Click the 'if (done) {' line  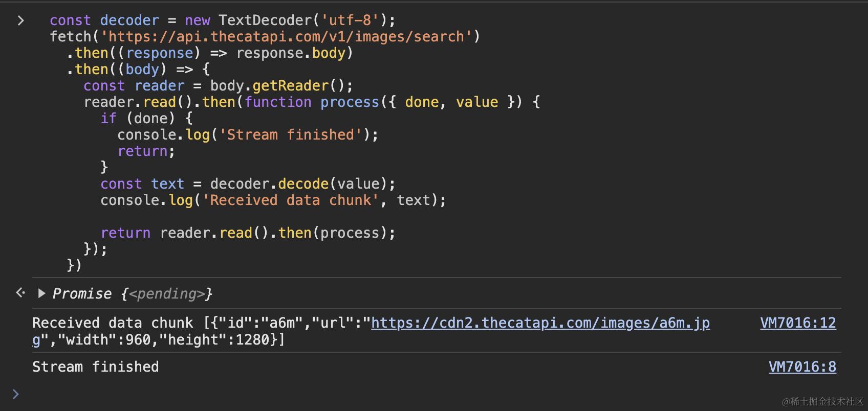click(x=146, y=119)
